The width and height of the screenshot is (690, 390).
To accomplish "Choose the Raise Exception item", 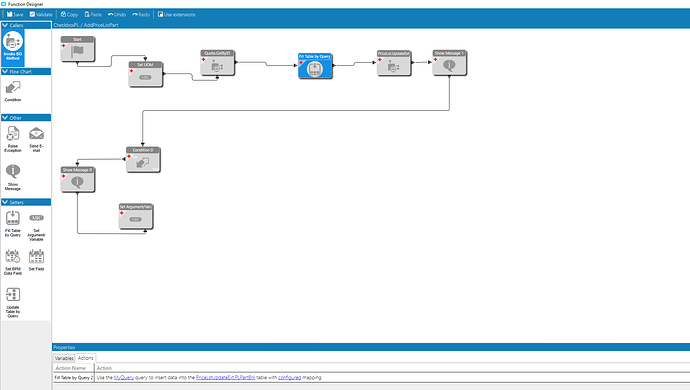I will click(x=13, y=139).
